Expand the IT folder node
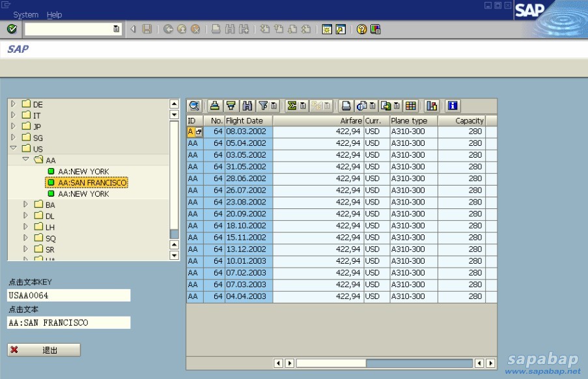588x379 pixels. coord(13,115)
